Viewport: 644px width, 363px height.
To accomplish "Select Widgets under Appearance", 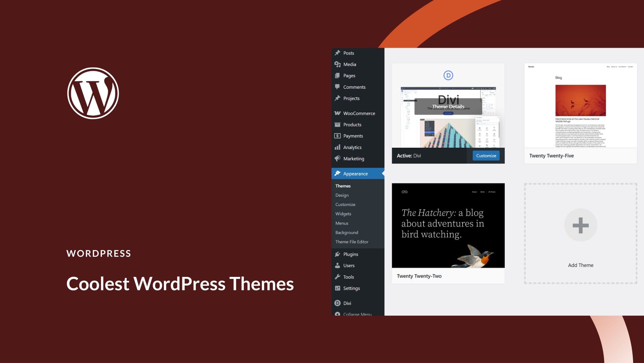I will (343, 214).
